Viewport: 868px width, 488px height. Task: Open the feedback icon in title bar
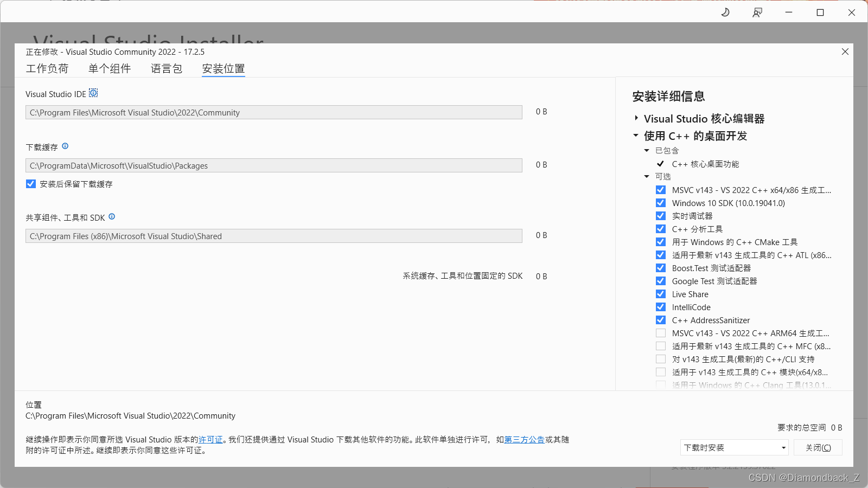click(757, 12)
